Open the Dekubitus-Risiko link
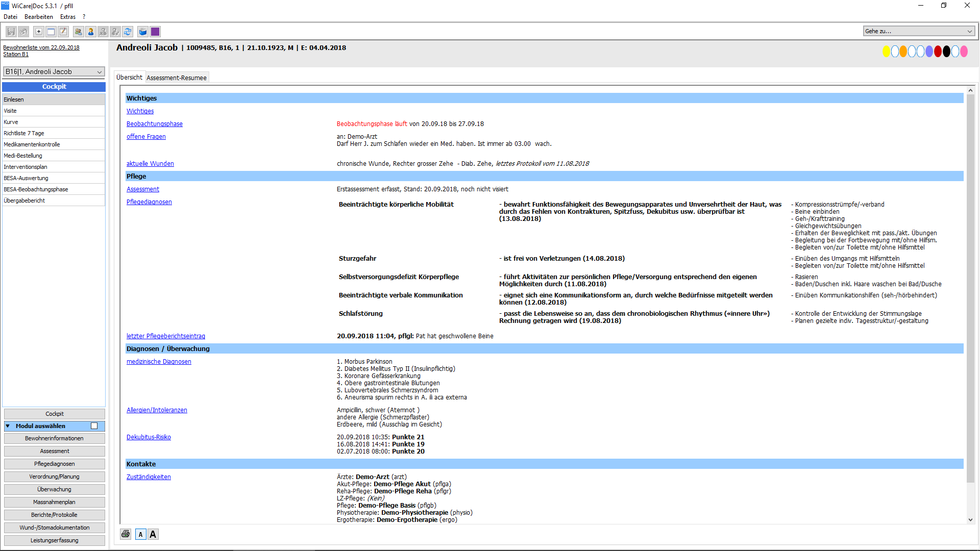980x551 pixels. (x=149, y=437)
